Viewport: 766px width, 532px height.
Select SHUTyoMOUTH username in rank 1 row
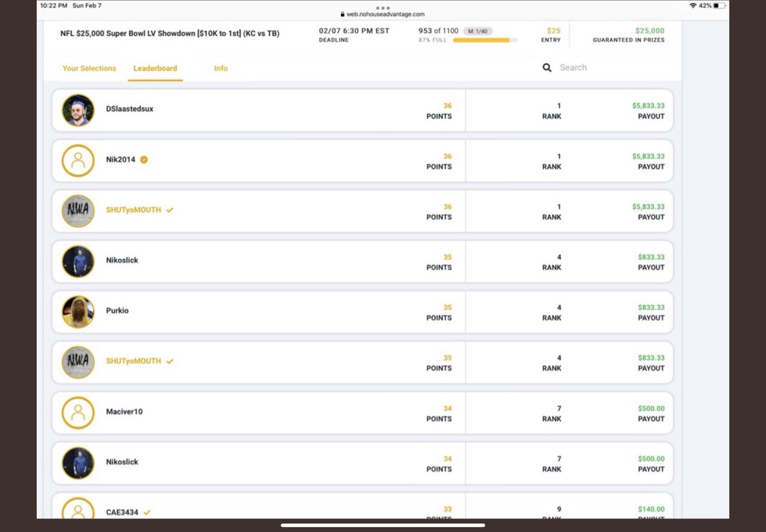click(133, 210)
